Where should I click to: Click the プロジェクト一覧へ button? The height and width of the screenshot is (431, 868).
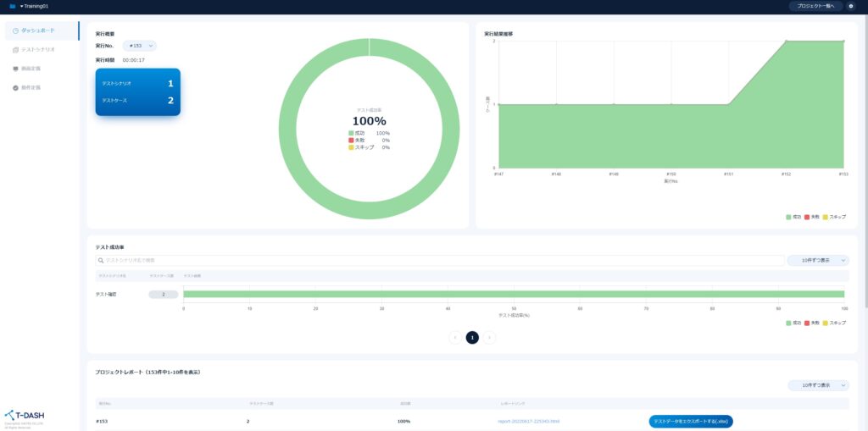coord(816,6)
